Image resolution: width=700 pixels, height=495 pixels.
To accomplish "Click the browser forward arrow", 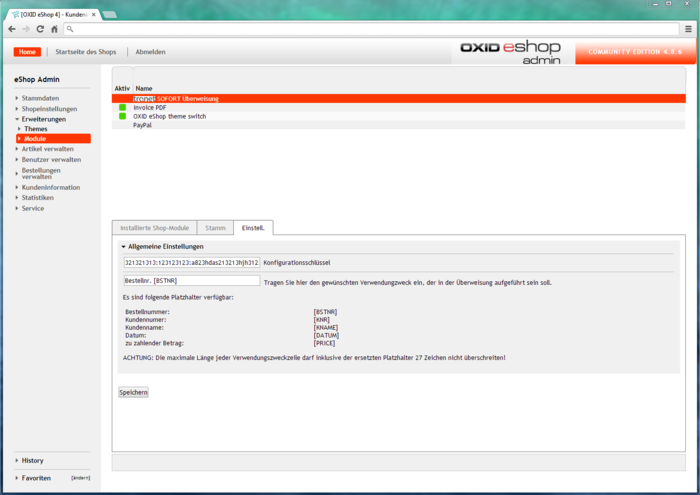I will [x=26, y=29].
